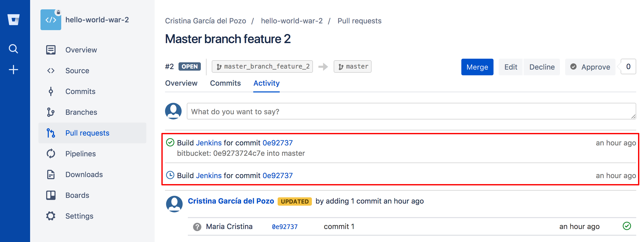The width and height of the screenshot is (644, 242).
Task: Click the 'Master branch feature 2' title
Action: point(228,39)
